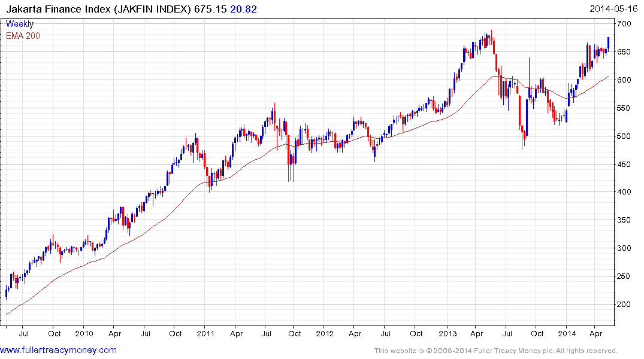Image resolution: width=644 pixels, height=359 pixels.
Task: Click the '650' price axis label
Action: [624, 52]
